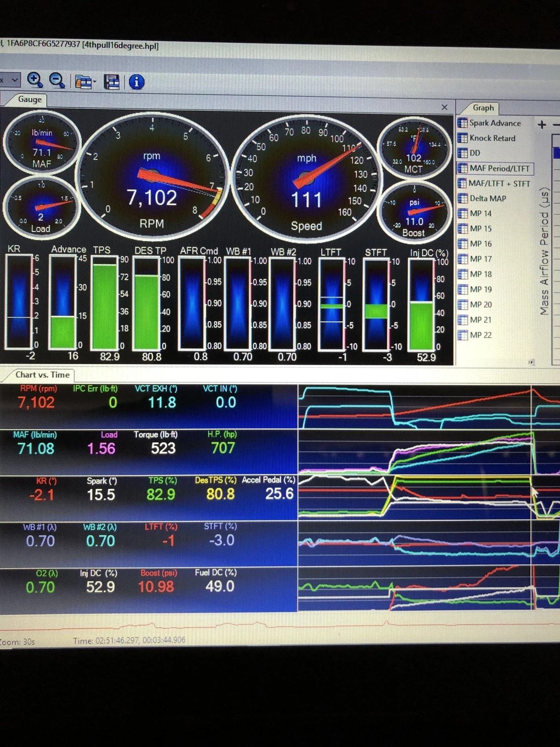Select MP 14 graph entry
The image size is (560, 747).
(481, 213)
